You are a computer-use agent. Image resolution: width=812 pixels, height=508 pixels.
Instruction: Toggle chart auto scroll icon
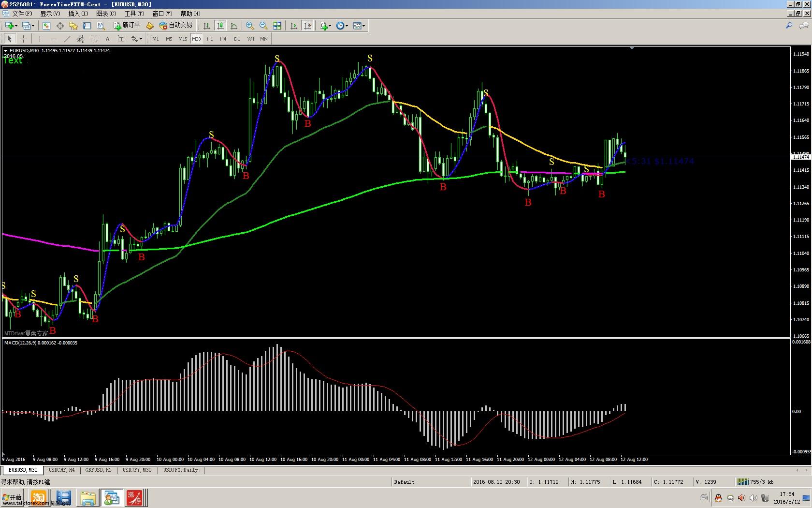(x=294, y=26)
